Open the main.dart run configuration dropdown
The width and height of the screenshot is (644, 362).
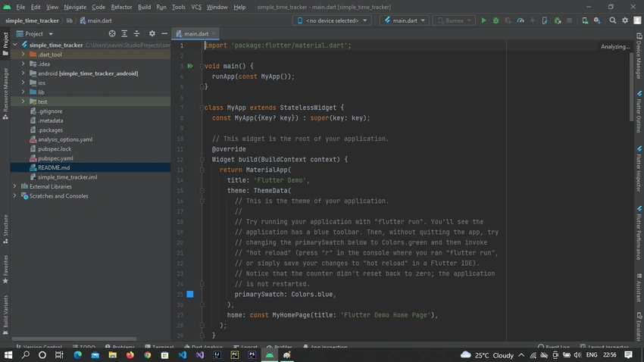click(x=405, y=20)
